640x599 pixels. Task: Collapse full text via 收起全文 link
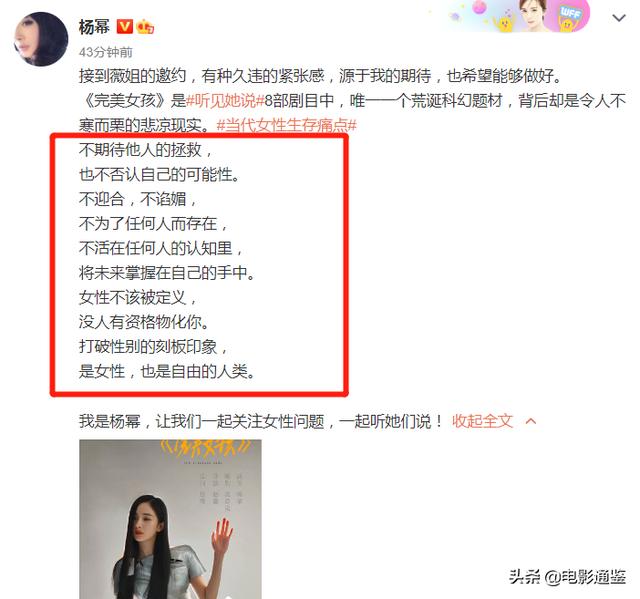point(482,421)
